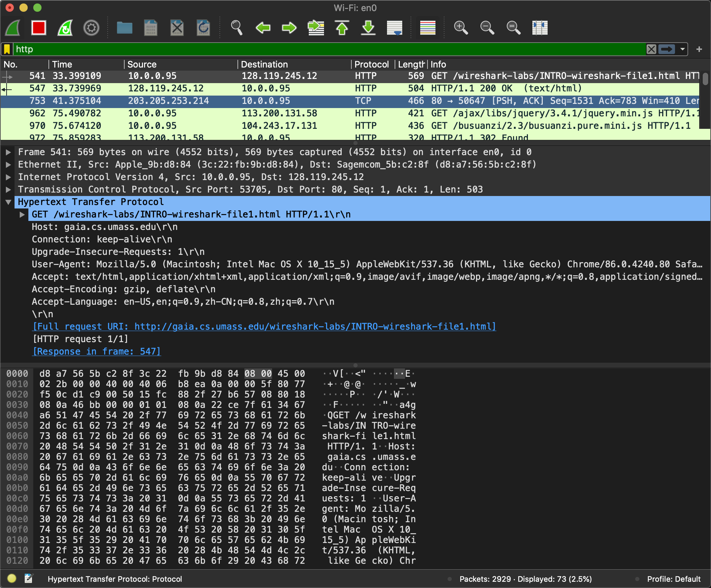Restart the current capture
Image resolution: width=711 pixels, height=588 pixels.
65,28
